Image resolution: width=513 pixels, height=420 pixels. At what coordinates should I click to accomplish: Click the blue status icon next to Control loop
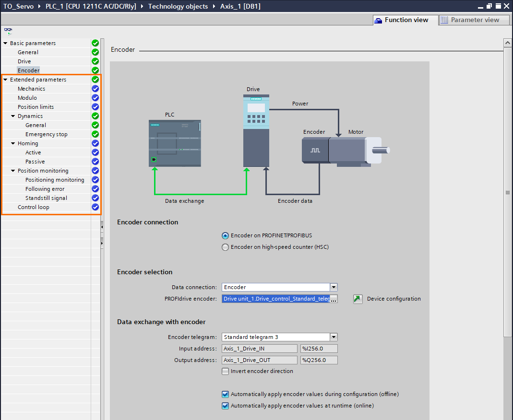pyautogui.click(x=95, y=207)
